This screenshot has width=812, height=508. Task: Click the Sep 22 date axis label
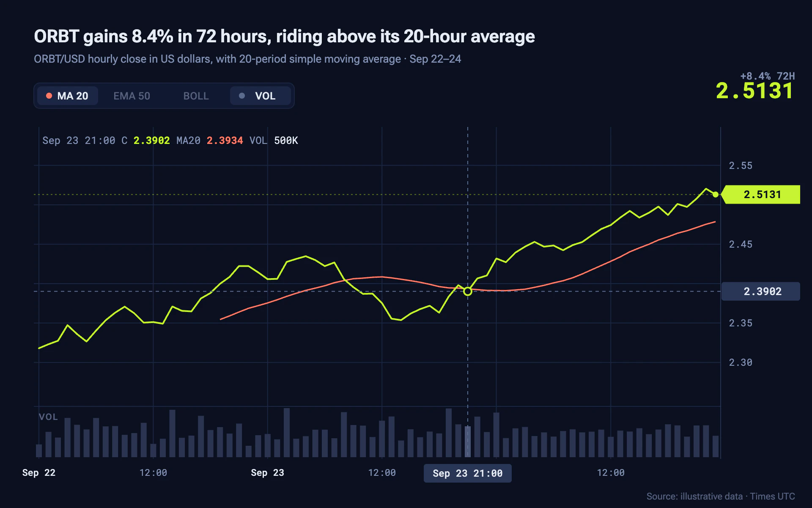[x=39, y=473]
